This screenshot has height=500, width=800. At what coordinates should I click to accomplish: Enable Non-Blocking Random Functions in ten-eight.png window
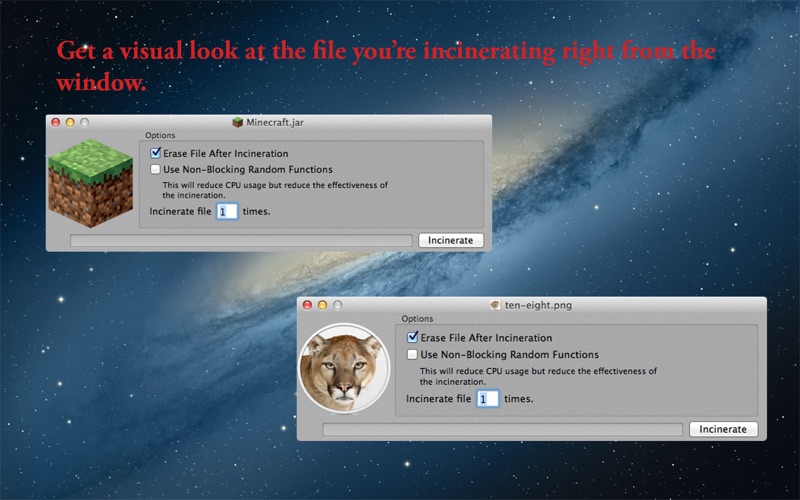[x=412, y=354]
